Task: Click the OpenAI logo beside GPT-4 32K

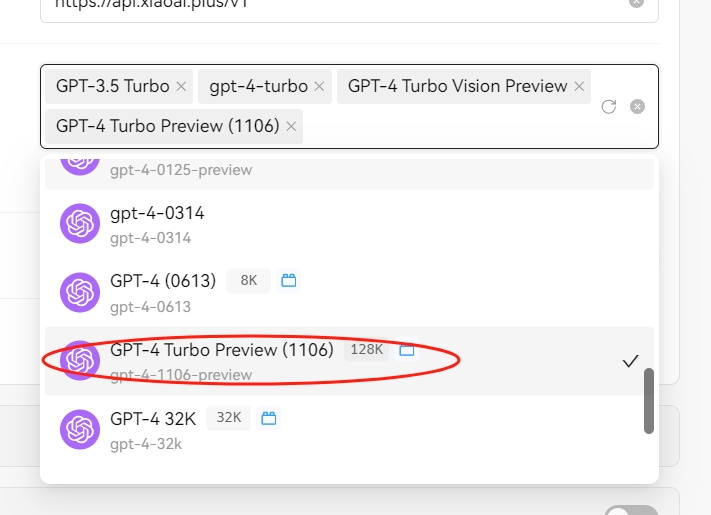Action: point(80,429)
